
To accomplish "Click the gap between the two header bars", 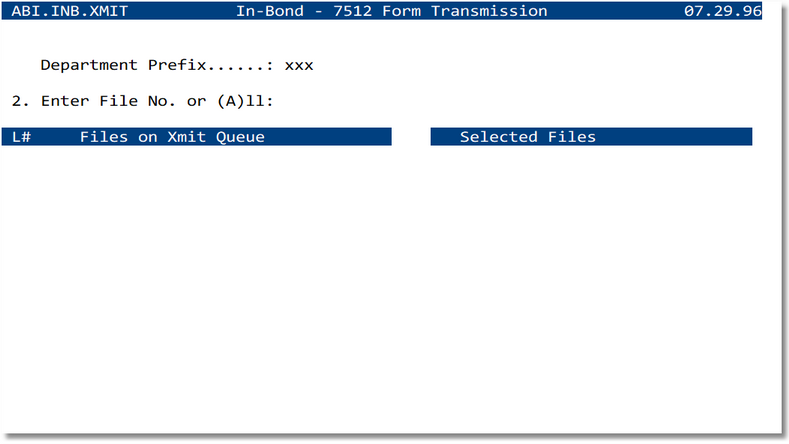I will pos(411,136).
